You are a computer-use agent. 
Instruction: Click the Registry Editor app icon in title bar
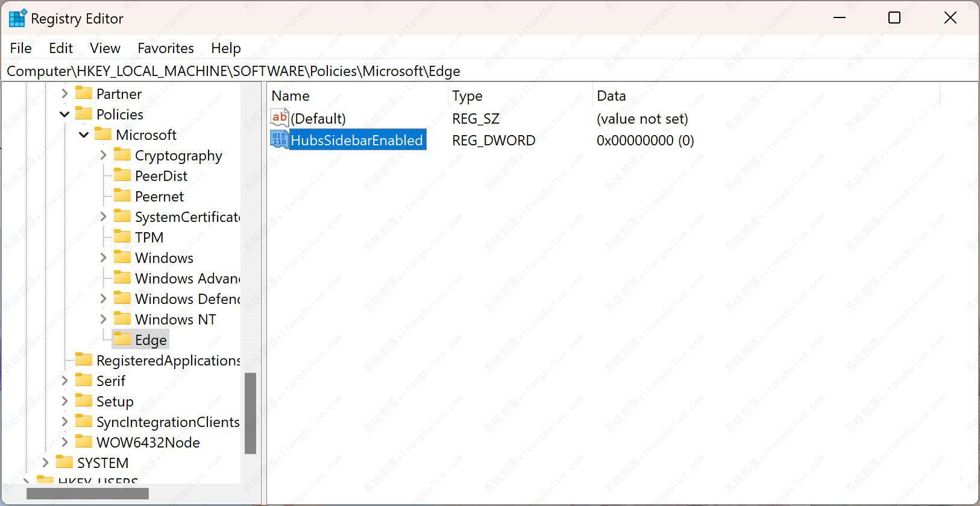pos(17,18)
